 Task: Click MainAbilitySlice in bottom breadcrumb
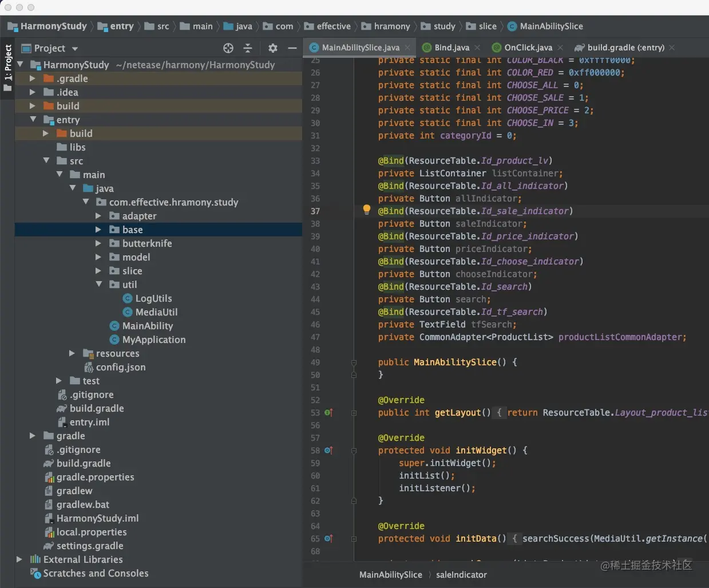(390, 575)
